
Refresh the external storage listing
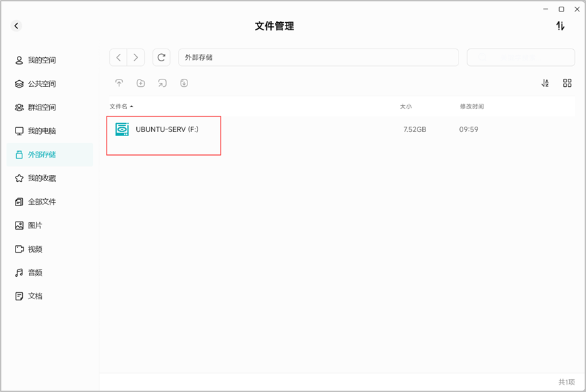tap(161, 57)
